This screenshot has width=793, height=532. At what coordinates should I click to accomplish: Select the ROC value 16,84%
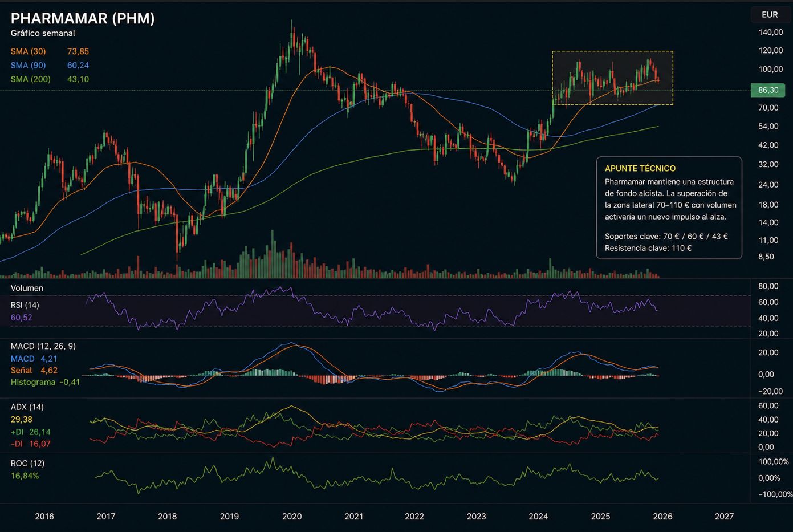click(25, 476)
